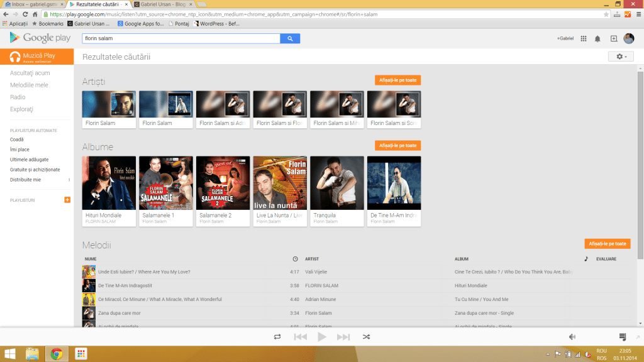Open Ultimele adăugate playlist
Screen dimensions: 644x362
tap(29, 160)
